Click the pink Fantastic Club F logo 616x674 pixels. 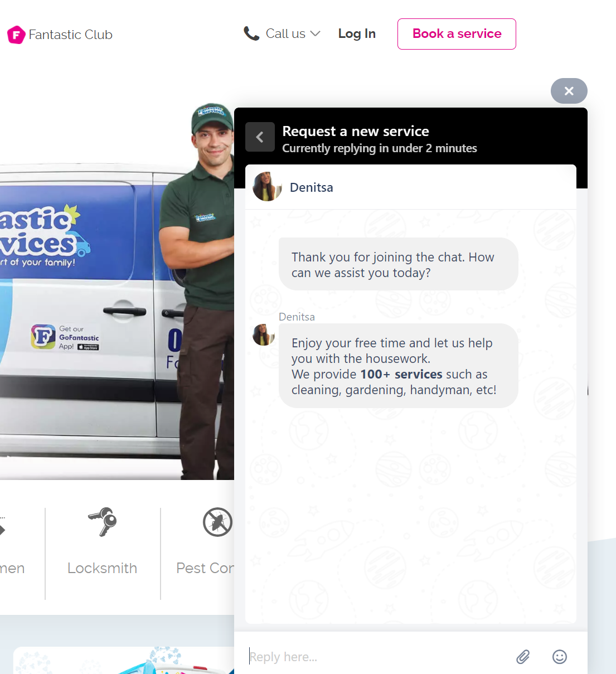coord(16,35)
